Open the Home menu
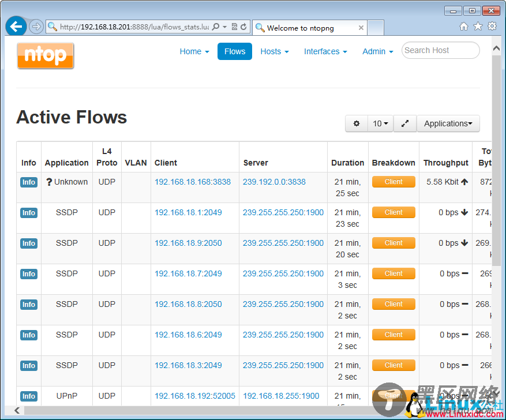The height and width of the screenshot is (420, 506). pyautogui.click(x=194, y=51)
